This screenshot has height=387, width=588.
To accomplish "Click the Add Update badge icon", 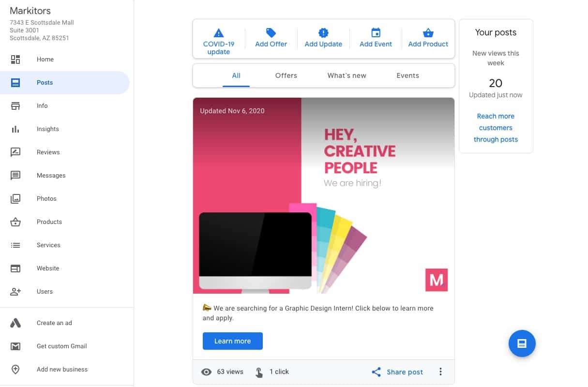I will click(x=323, y=33).
